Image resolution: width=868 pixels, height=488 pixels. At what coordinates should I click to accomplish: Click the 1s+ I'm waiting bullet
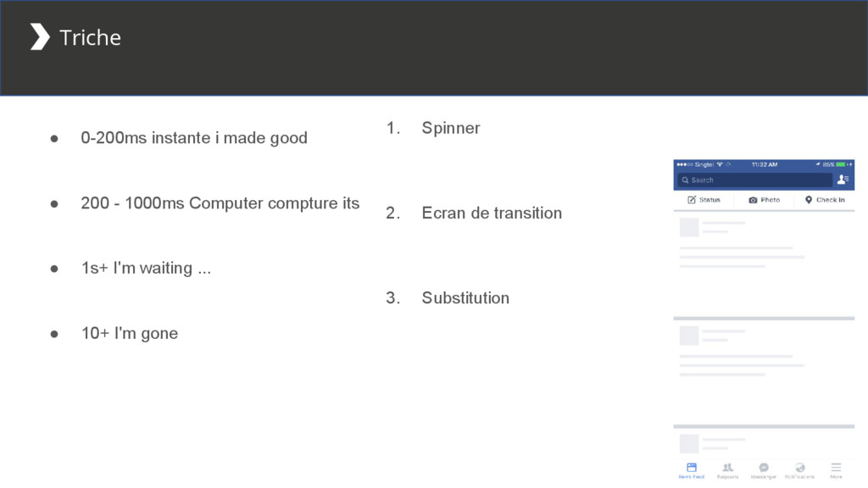[x=146, y=268]
